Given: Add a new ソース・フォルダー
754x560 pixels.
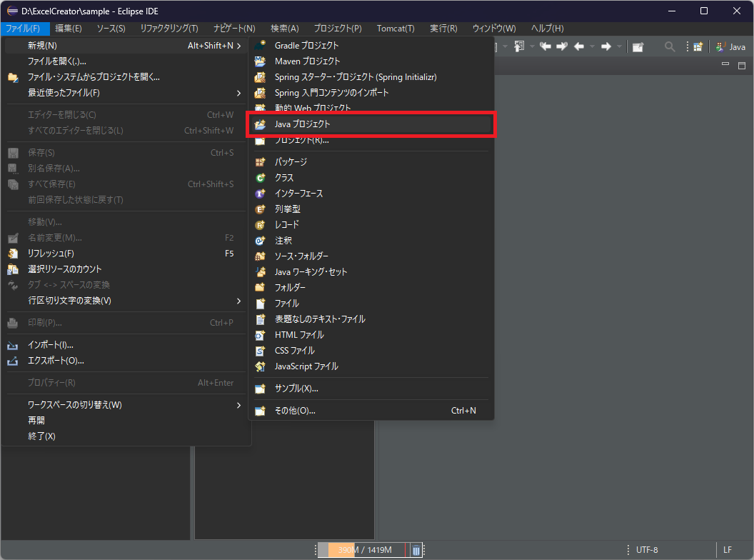Looking at the screenshot, I should [371, 256].
